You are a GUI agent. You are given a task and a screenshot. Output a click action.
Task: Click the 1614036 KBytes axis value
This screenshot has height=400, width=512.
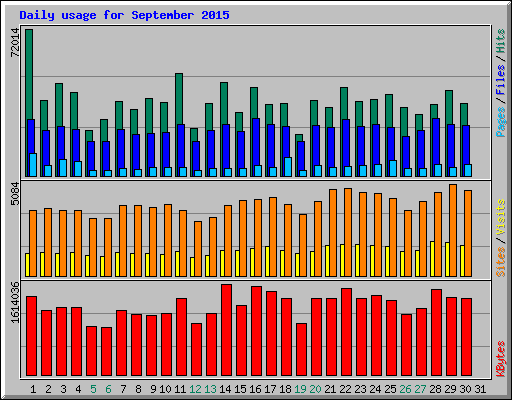click(15, 302)
